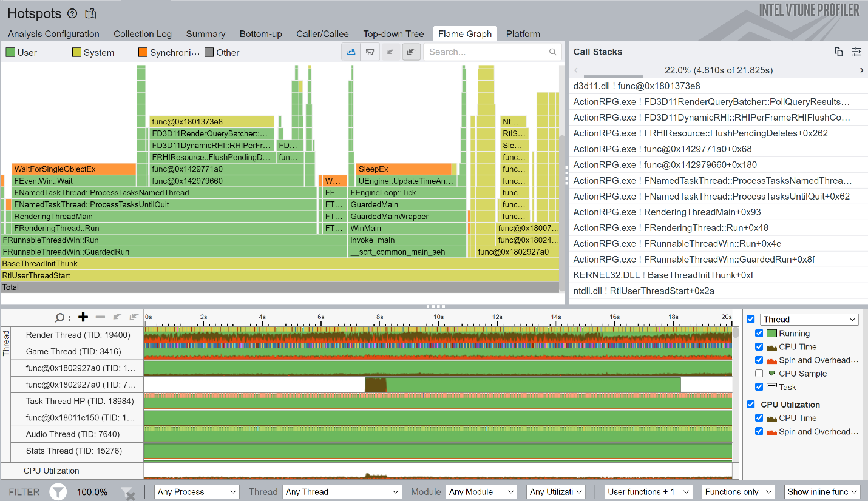Click the clear filter icon

(127, 493)
